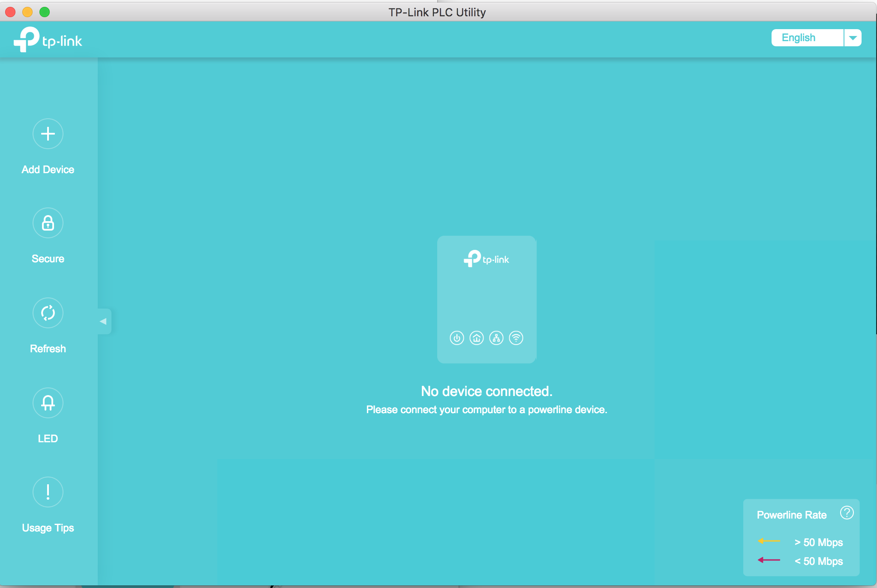Click the Add Device icon
Screen dimensions: 877x588
coord(48,134)
